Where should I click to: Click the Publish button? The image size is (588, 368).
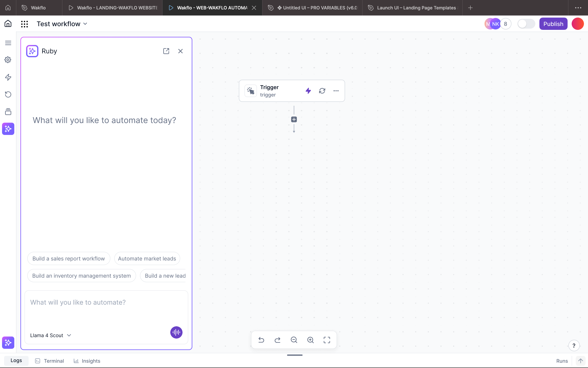pyautogui.click(x=553, y=24)
